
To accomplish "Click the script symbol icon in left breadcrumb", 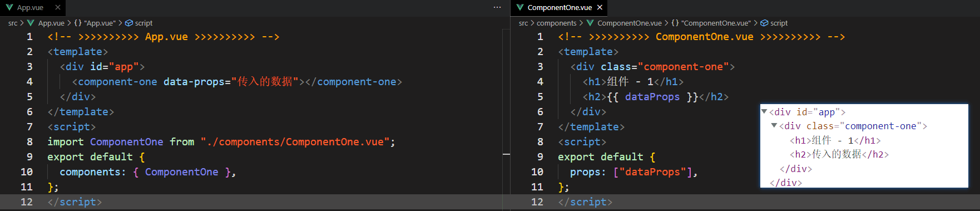I will click(x=129, y=23).
